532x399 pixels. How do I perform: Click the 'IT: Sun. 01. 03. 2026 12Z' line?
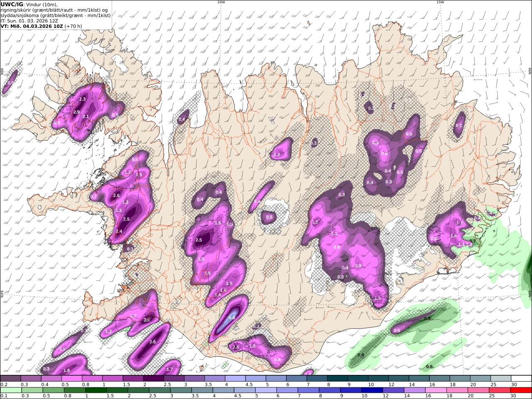pyautogui.click(x=29, y=21)
